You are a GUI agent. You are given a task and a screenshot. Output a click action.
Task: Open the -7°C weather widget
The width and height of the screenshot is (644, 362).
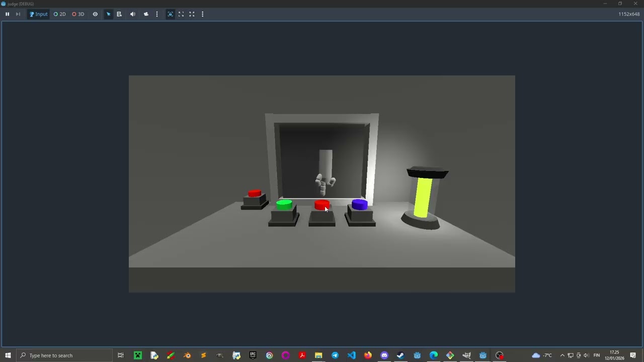pyautogui.click(x=542, y=355)
